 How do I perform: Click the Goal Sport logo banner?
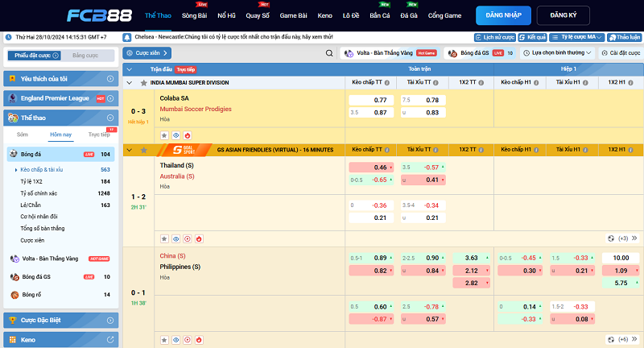click(184, 150)
